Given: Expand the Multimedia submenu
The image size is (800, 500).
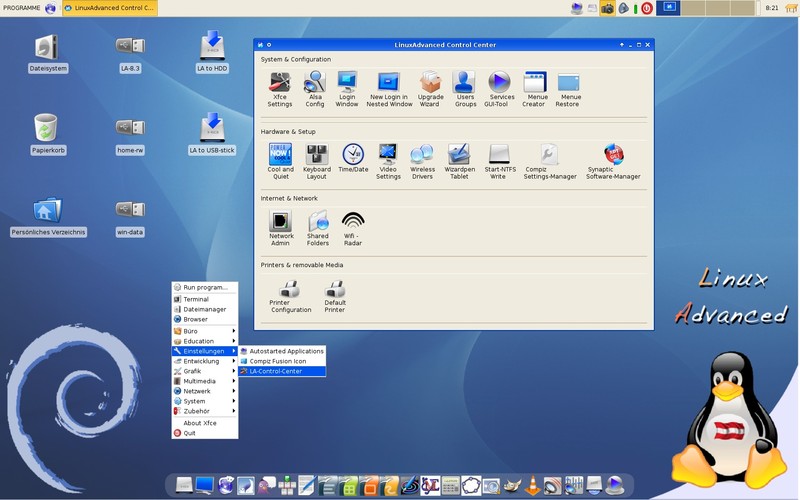Looking at the screenshot, I should pos(205,381).
